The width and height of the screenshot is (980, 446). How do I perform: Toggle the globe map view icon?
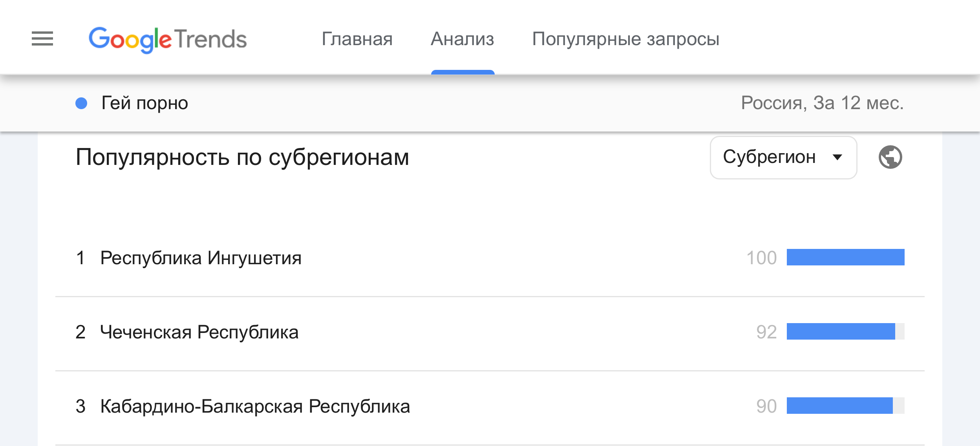pyautogui.click(x=890, y=157)
